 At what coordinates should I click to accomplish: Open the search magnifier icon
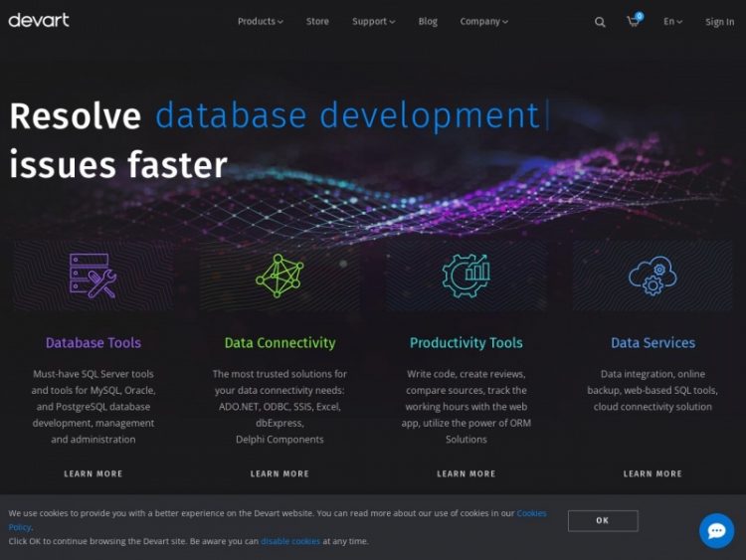click(x=600, y=22)
